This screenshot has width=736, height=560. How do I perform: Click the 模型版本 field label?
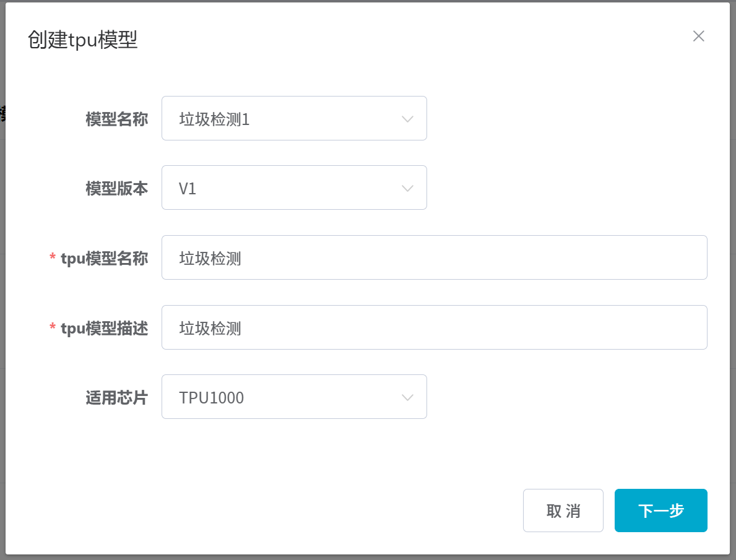click(x=116, y=188)
